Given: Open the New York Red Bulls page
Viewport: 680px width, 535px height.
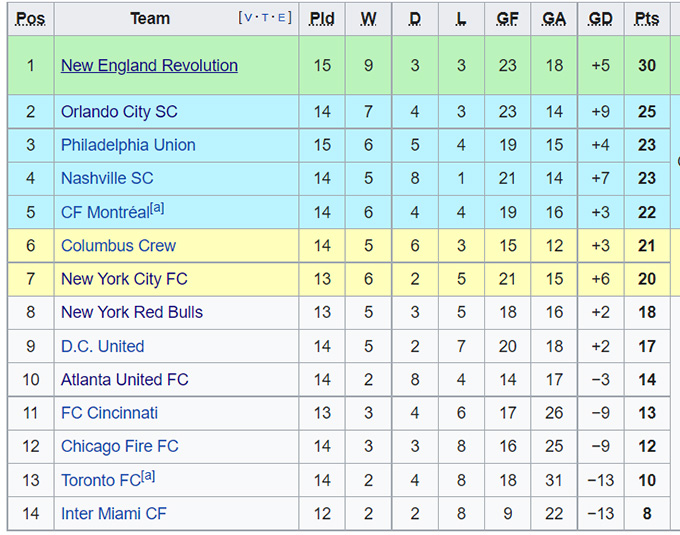Looking at the screenshot, I should [x=132, y=312].
